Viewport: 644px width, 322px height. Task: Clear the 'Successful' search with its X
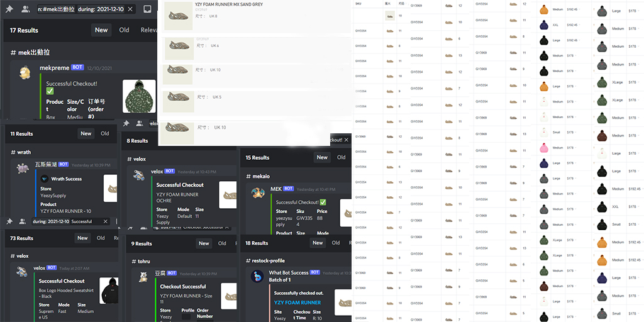coord(106,221)
